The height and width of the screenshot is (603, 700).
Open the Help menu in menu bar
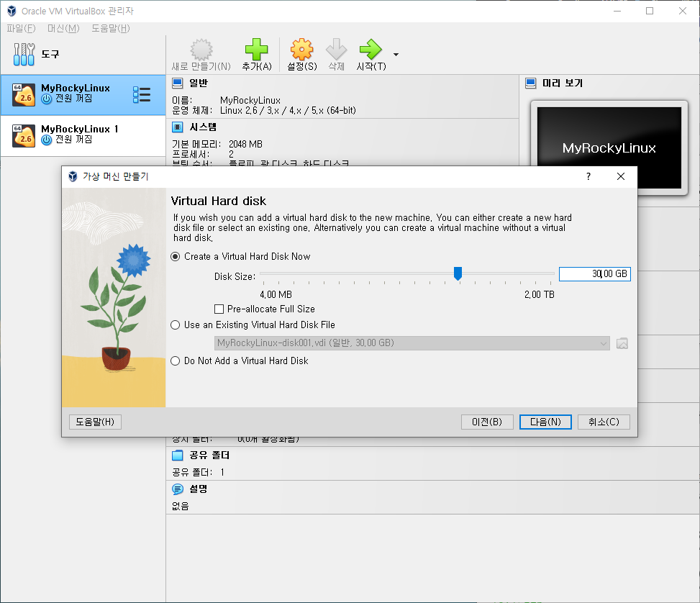[x=111, y=29]
